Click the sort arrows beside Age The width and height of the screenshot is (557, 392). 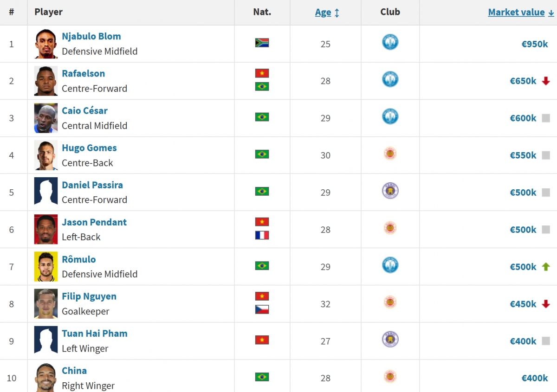pos(337,13)
